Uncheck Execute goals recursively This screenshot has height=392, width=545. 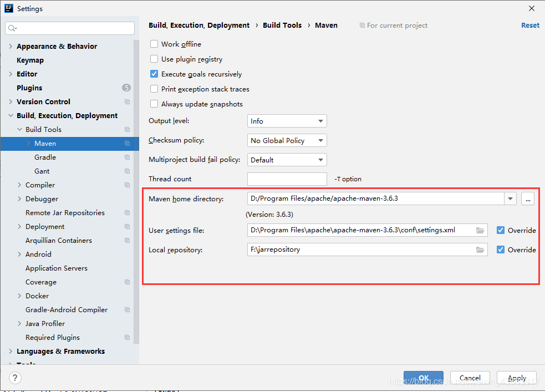point(154,74)
